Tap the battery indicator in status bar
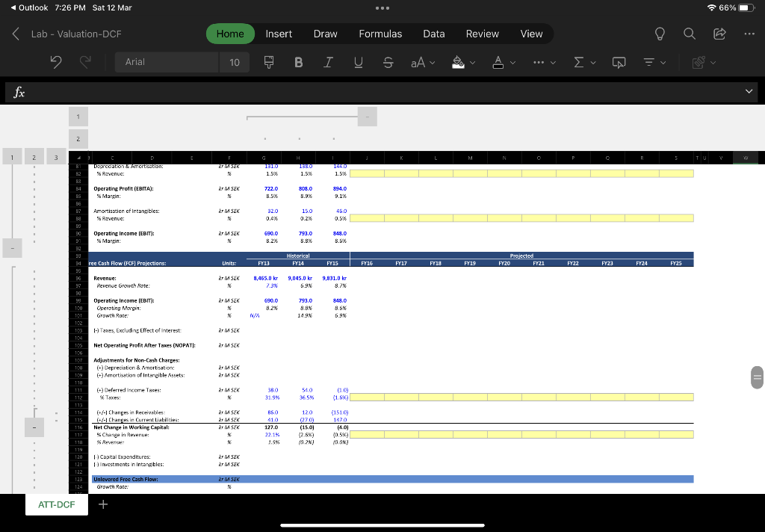Screen dimensions: 765x532 point(746,7)
